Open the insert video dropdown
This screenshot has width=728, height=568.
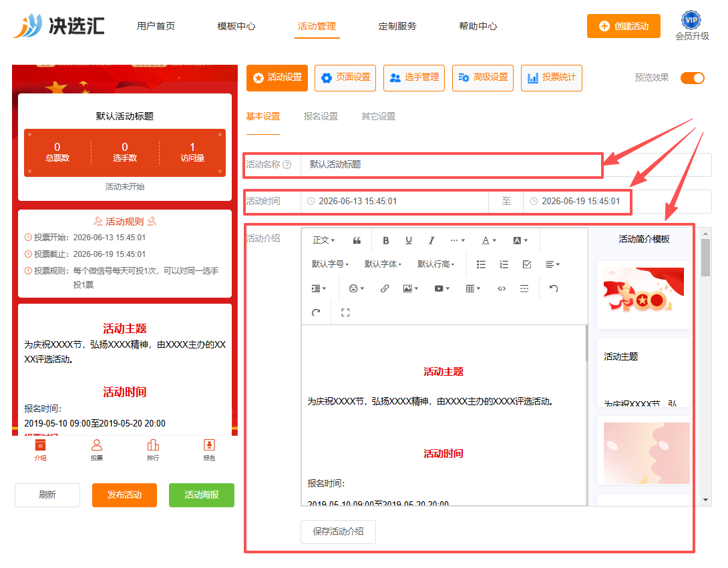coord(441,288)
